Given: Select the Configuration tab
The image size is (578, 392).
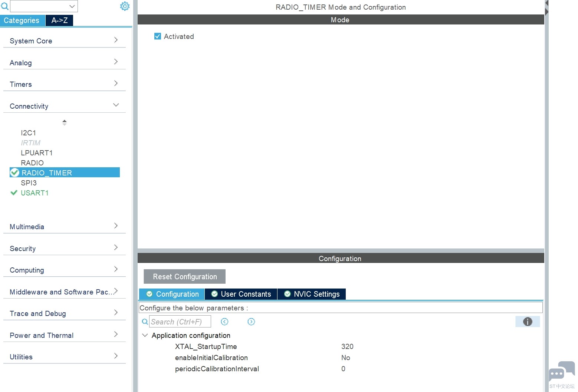Looking at the screenshot, I should point(172,294).
